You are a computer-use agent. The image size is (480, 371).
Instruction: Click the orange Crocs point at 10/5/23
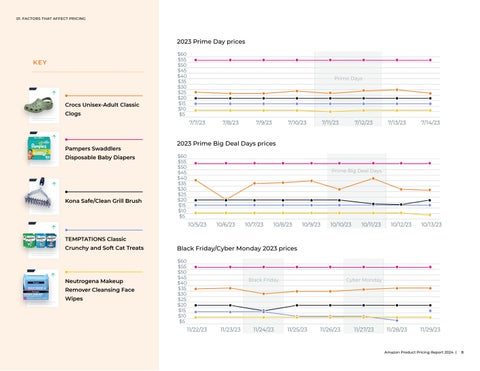point(196,180)
